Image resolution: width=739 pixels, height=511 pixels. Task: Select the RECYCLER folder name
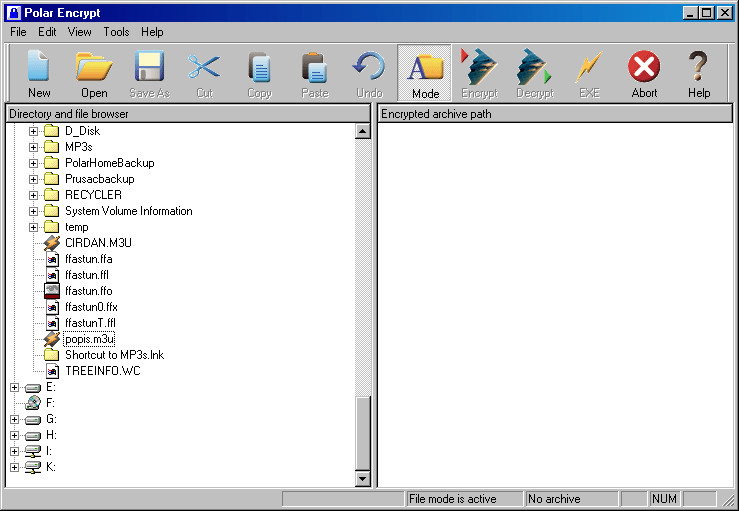click(x=93, y=195)
